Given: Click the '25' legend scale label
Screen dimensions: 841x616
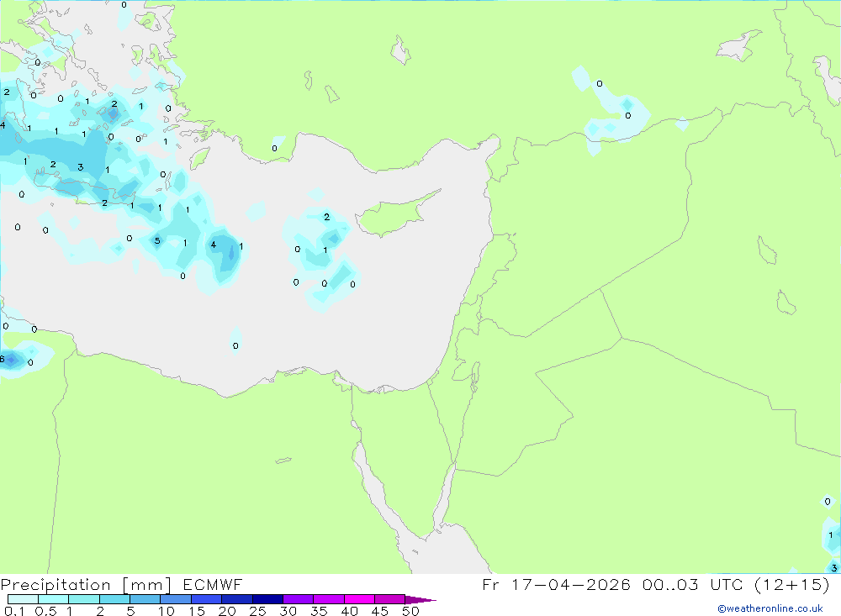Looking at the screenshot, I should 257,611.
